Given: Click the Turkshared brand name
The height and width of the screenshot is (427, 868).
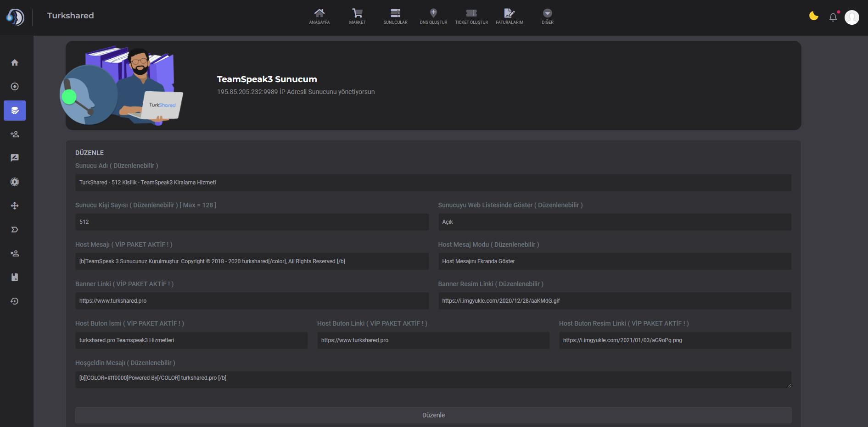Looking at the screenshot, I should pyautogui.click(x=70, y=16).
